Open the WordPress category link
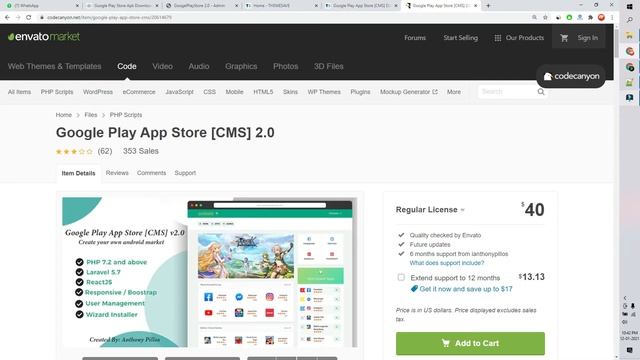The width and height of the screenshot is (640, 360). (98, 92)
